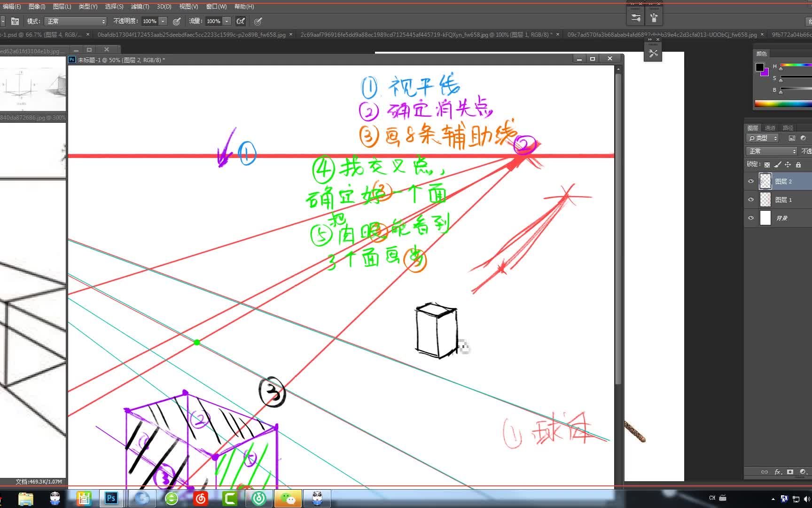812x508 pixels.
Task: Open the 编辑(E) menu
Action: [11, 7]
